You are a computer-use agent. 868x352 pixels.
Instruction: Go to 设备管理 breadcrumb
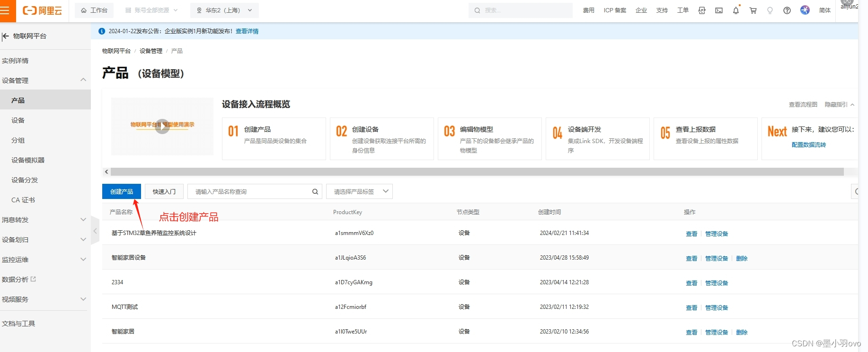pyautogui.click(x=151, y=51)
